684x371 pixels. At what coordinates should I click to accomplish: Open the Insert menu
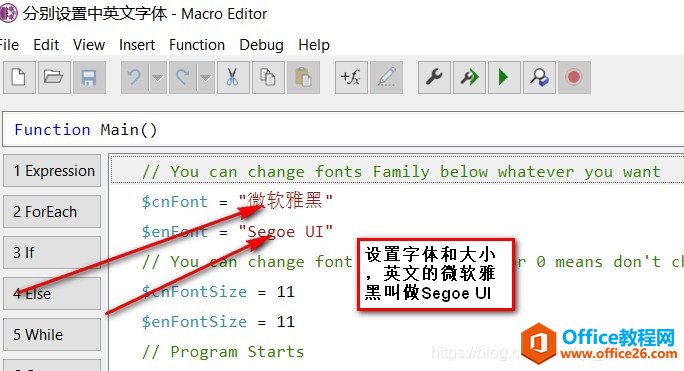(x=137, y=45)
